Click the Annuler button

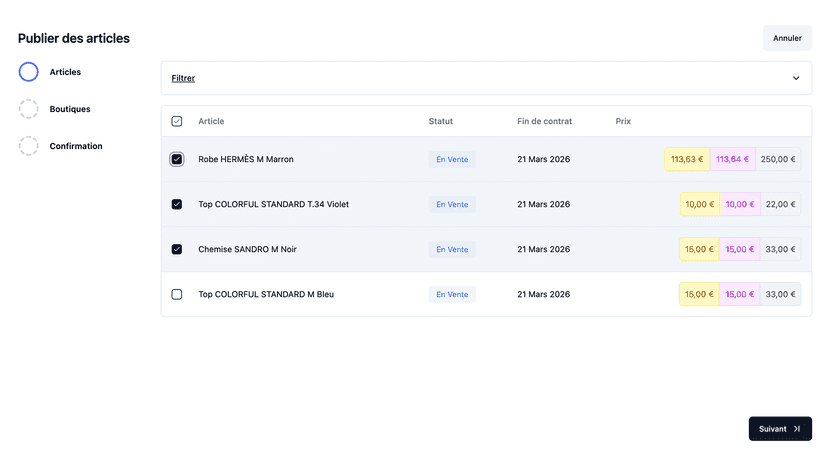[787, 38]
